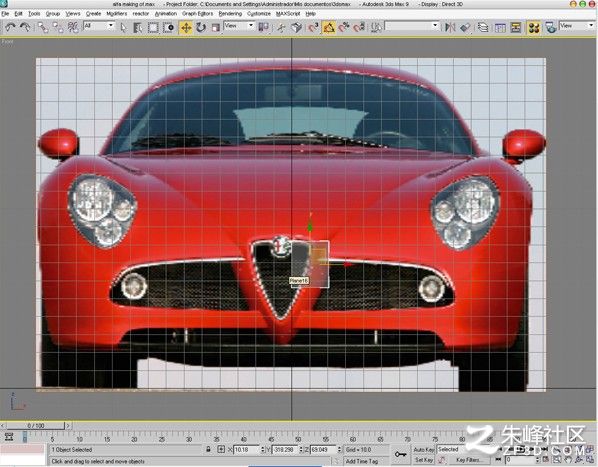Click the X coordinate spinner arrows

262,450
